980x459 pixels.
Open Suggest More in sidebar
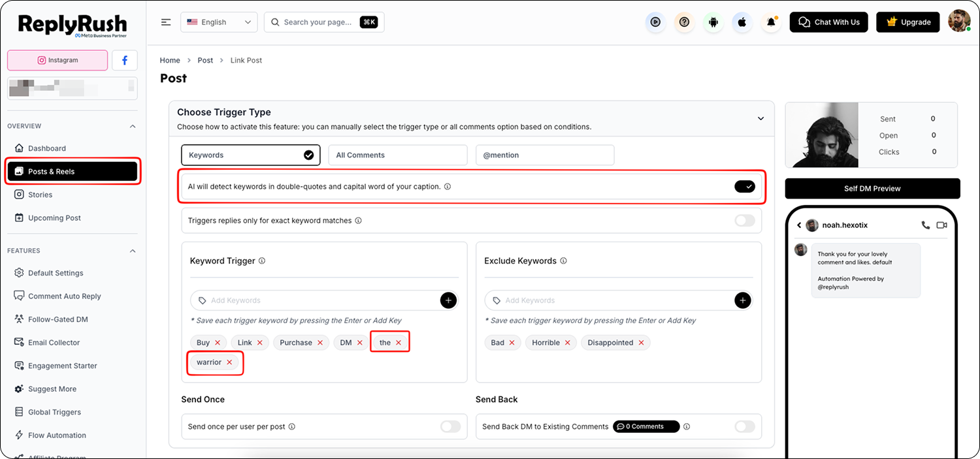coord(73,389)
